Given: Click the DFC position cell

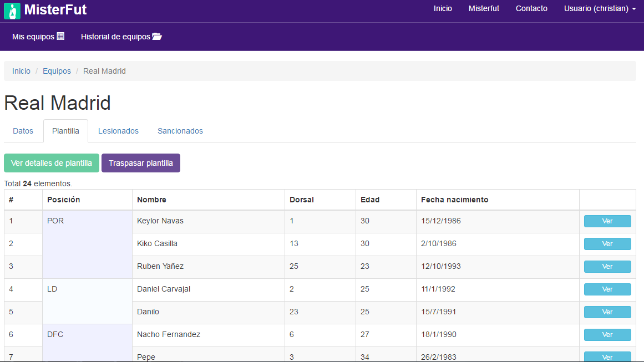Looking at the screenshot, I should pyautogui.click(x=87, y=343).
